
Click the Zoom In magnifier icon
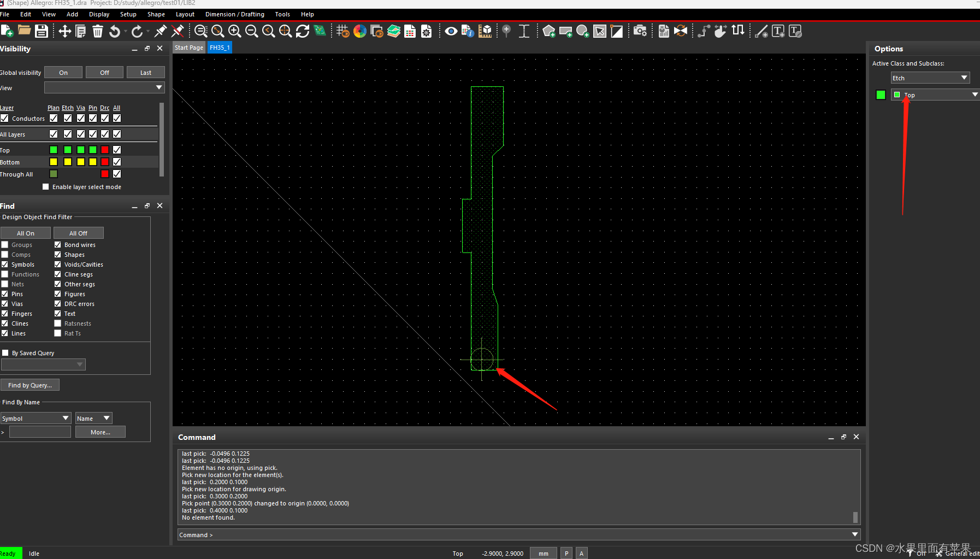(x=235, y=31)
